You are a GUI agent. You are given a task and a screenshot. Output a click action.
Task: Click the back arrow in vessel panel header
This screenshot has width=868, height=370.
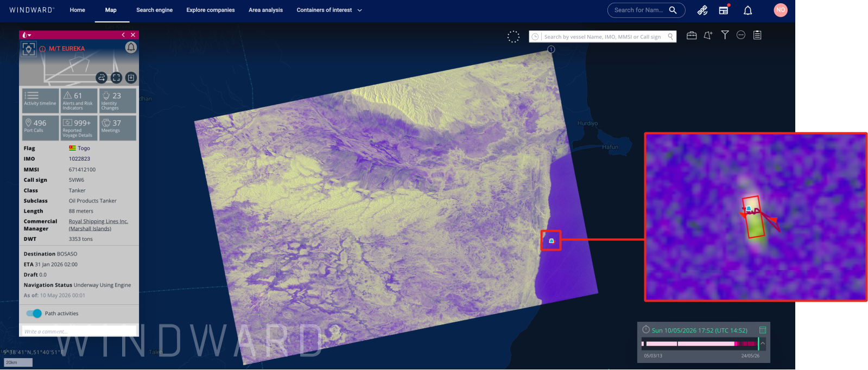[123, 35]
